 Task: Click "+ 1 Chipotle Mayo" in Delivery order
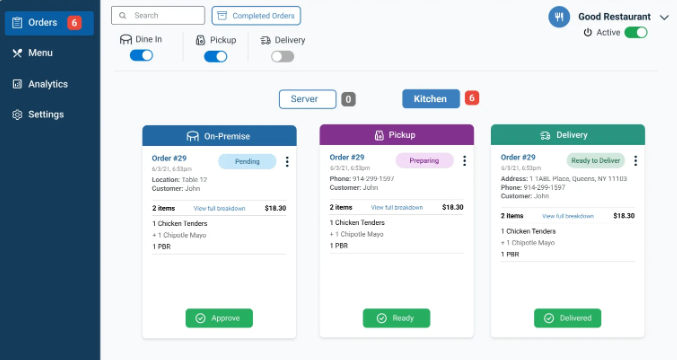[x=528, y=243]
